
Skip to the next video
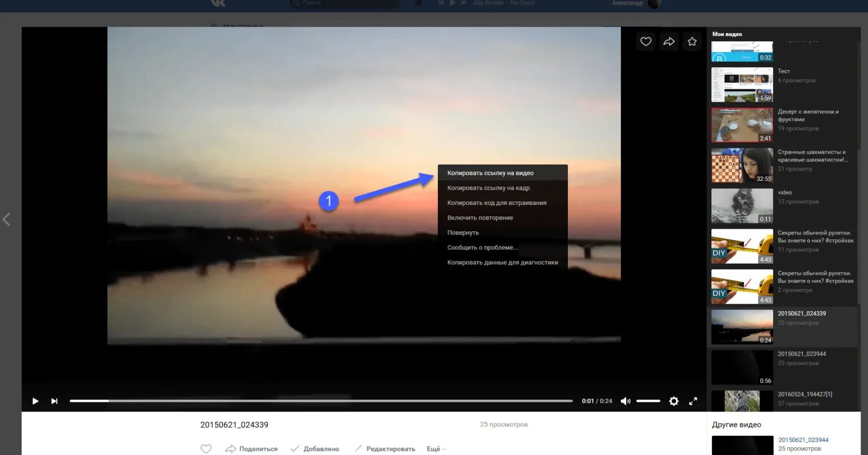point(54,401)
